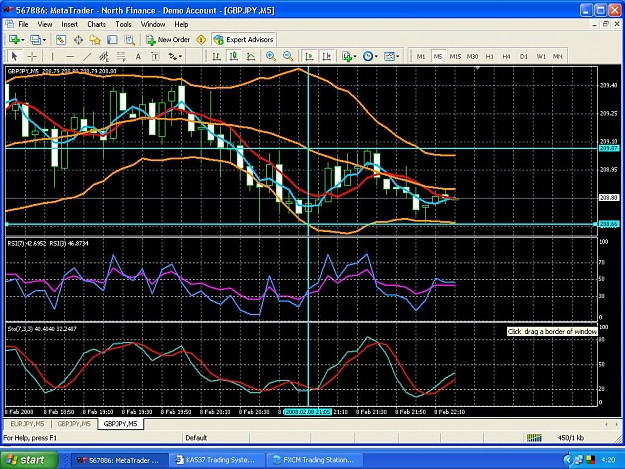
Task: Click the yellow diamond alert icon
Action: (x=201, y=39)
